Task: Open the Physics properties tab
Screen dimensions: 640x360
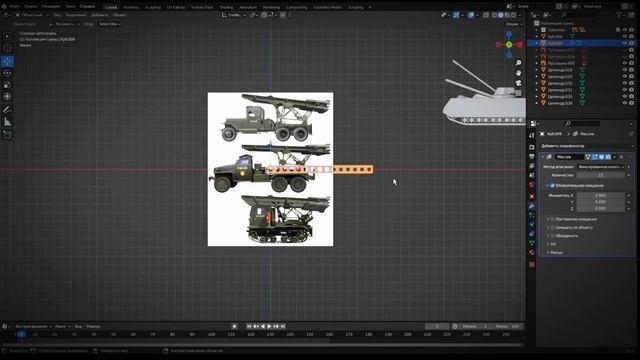Action: 532,224
